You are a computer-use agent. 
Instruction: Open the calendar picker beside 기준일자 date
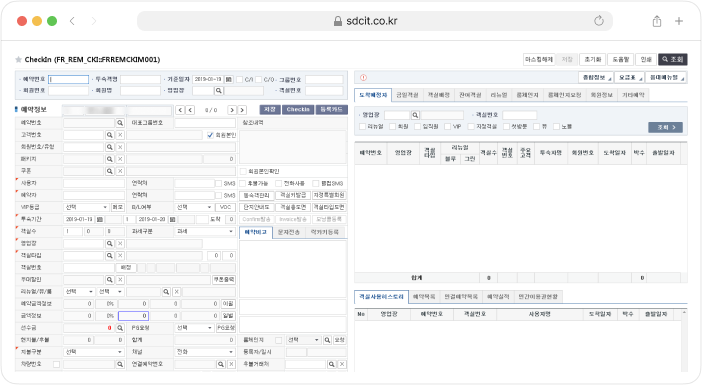pyautogui.click(x=229, y=79)
